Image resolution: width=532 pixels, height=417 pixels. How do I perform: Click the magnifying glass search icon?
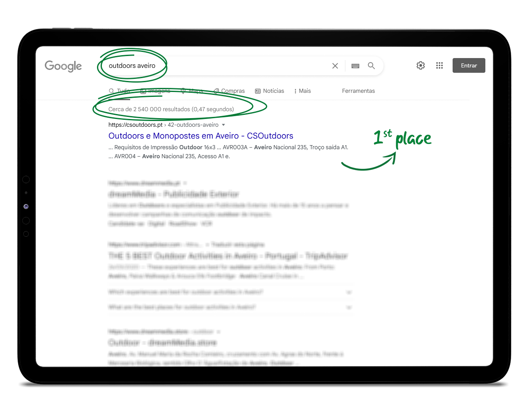[371, 65]
